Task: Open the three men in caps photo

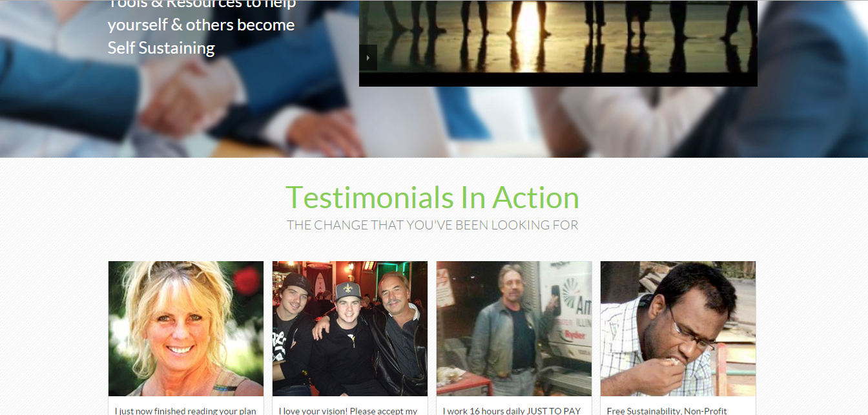Action: tap(350, 328)
